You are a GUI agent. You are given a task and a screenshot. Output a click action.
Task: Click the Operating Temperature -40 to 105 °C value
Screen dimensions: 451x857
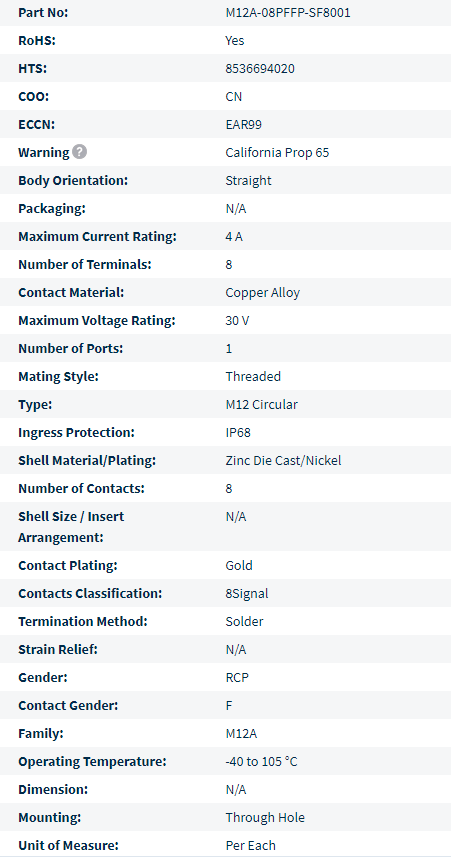pyautogui.click(x=261, y=761)
